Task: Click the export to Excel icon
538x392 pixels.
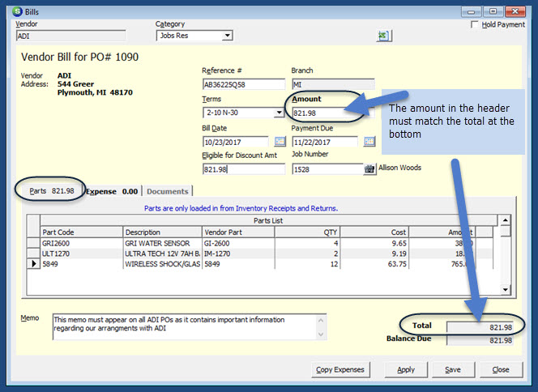Action: (383, 36)
